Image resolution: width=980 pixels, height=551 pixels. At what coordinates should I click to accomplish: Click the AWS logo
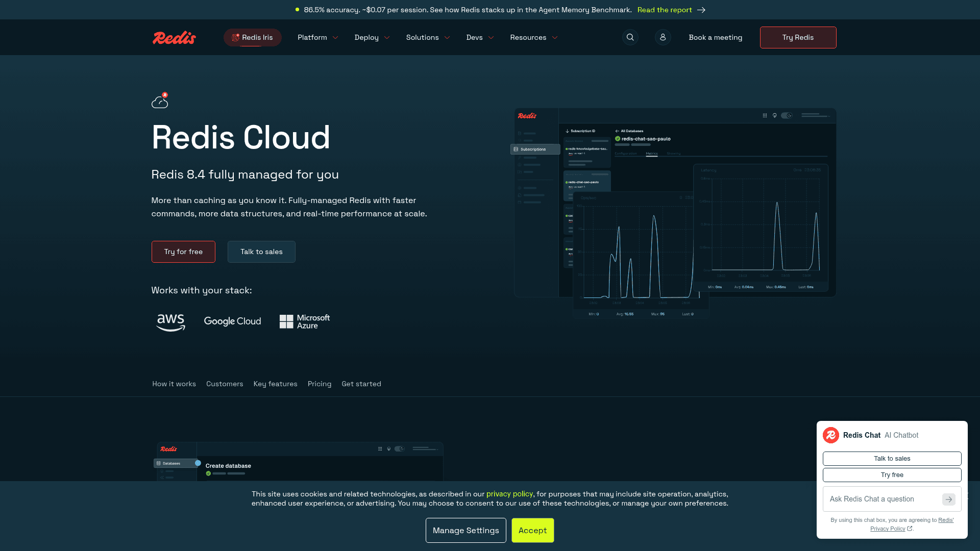[x=170, y=322]
